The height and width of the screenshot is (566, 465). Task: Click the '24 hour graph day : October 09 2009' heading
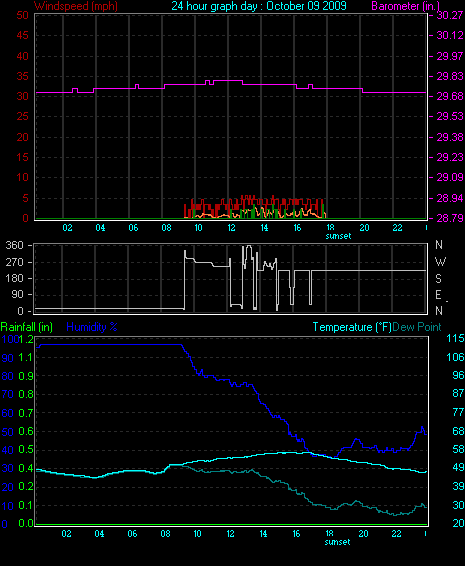(259, 6)
